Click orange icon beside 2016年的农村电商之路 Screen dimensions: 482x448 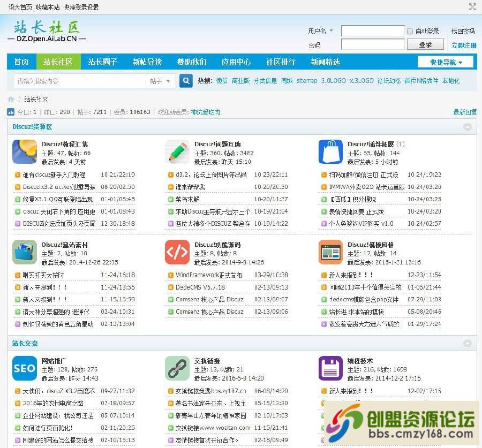pos(18,403)
